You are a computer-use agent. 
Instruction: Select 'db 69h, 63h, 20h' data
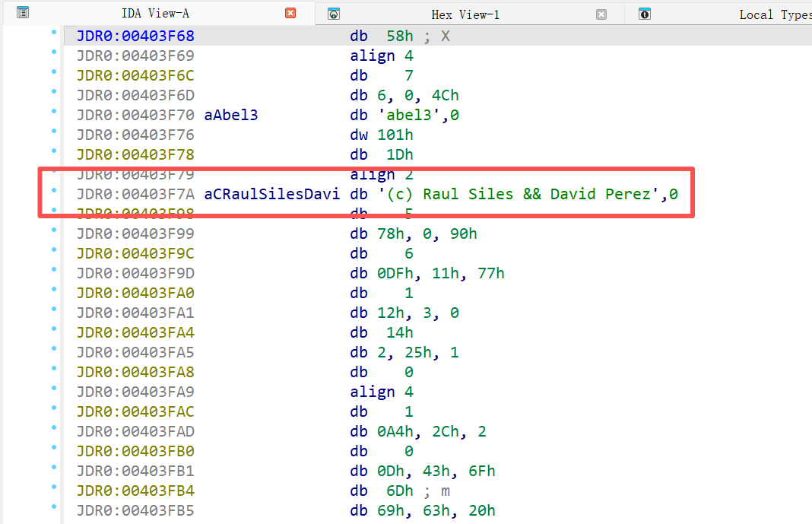[423, 510]
